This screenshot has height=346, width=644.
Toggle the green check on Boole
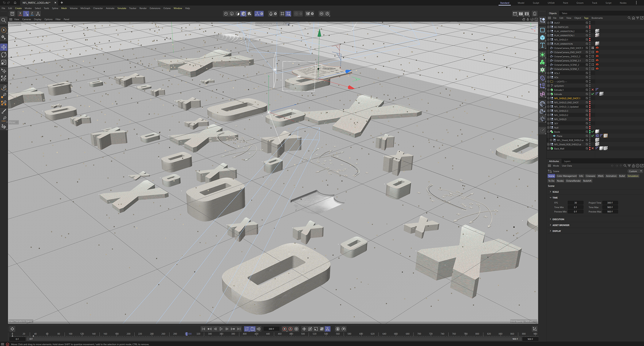pyautogui.click(x=593, y=132)
